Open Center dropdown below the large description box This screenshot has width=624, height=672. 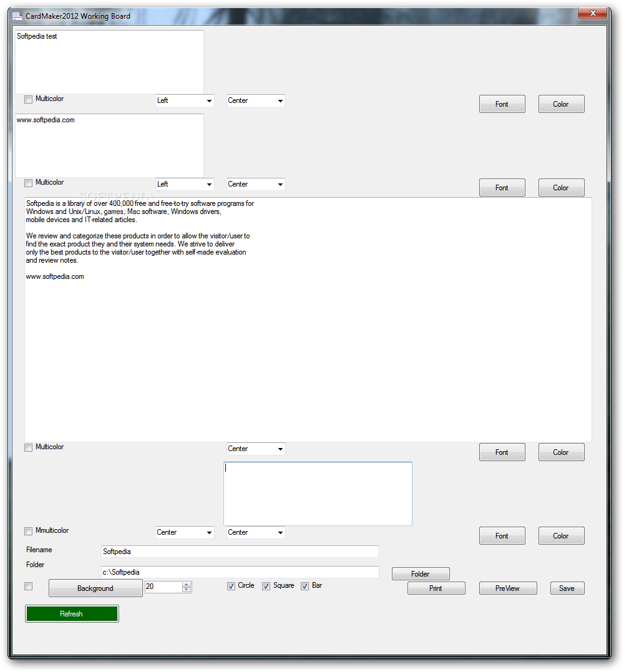[x=256, y=449]
